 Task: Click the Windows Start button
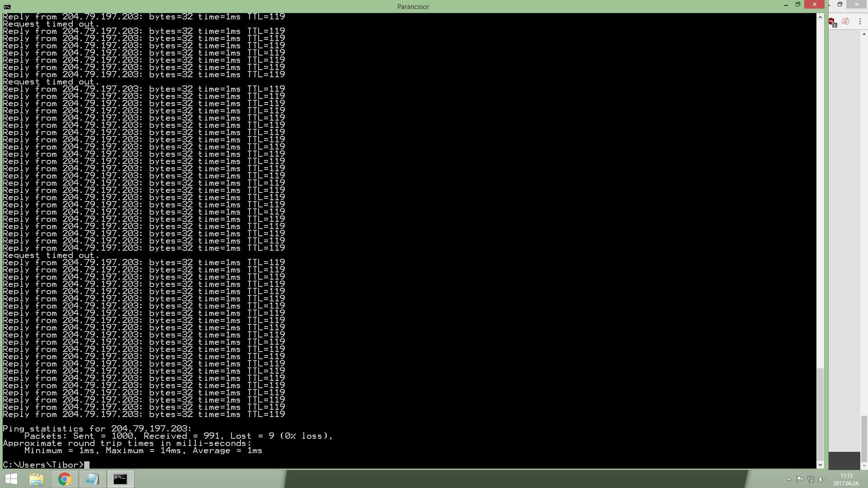[11, 479]
